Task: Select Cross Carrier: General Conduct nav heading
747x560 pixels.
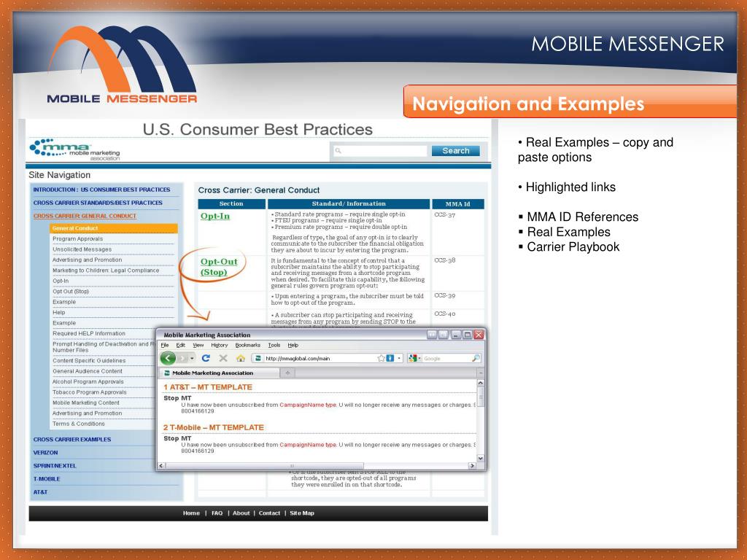Action: click(x=85, y=216)
